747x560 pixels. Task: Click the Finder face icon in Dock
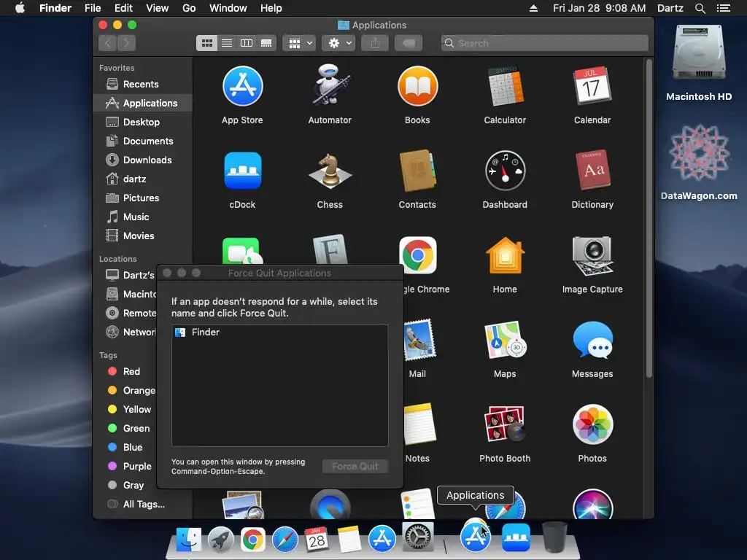[189, 539]
